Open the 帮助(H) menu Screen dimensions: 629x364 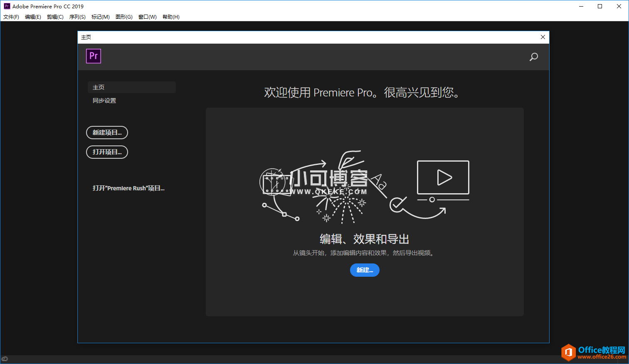click(x=171, y=17)
